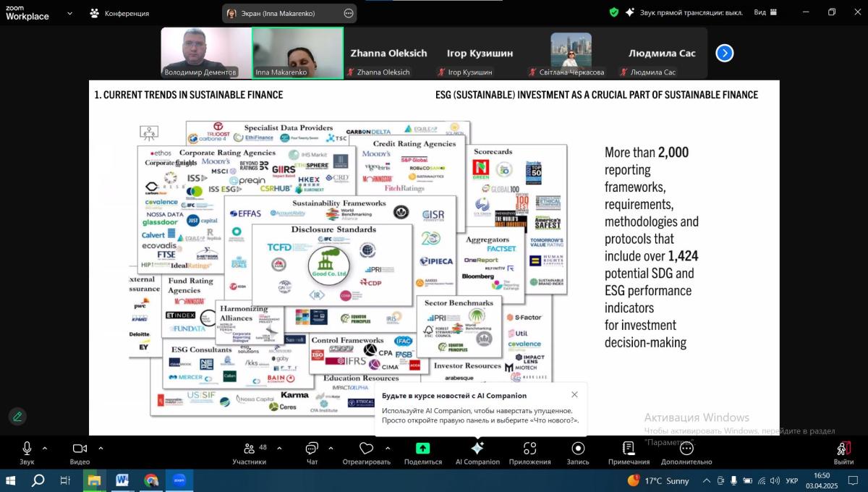Expand video options arrow next to Видео

(x=101, y=448)
